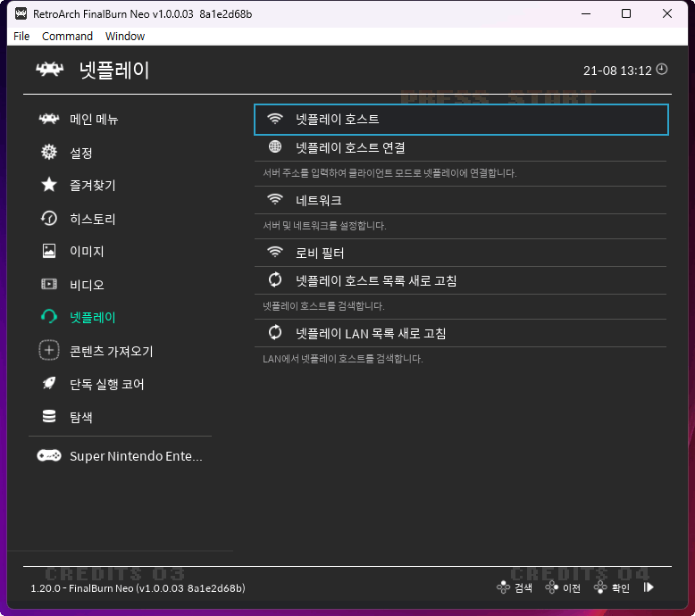
Task: Select the 넷플레이 LAN 목록 새로 고침 entry
Action: coord(461,333)
